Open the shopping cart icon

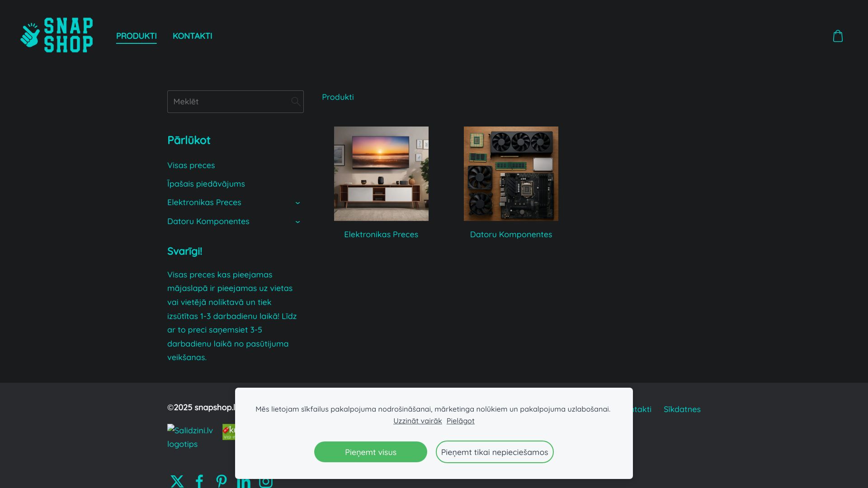[838, 36]
